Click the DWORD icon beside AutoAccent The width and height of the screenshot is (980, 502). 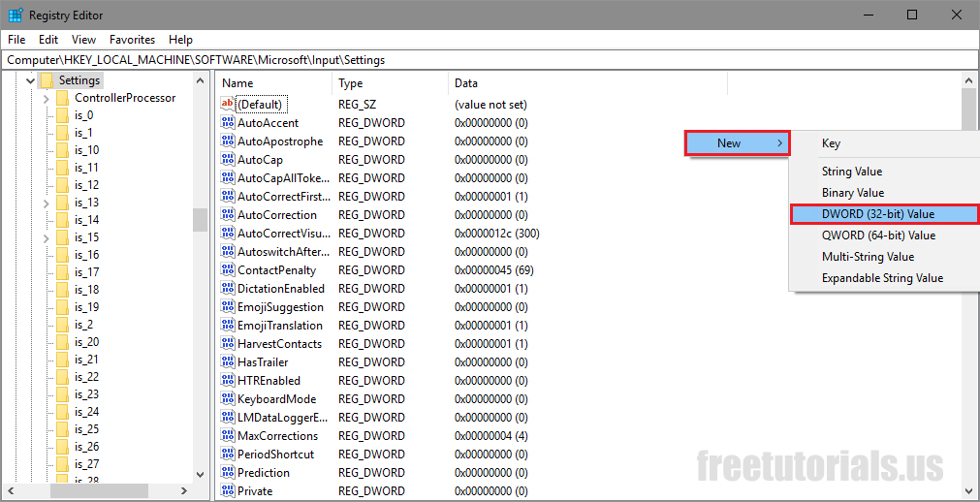tap(228, 123)
